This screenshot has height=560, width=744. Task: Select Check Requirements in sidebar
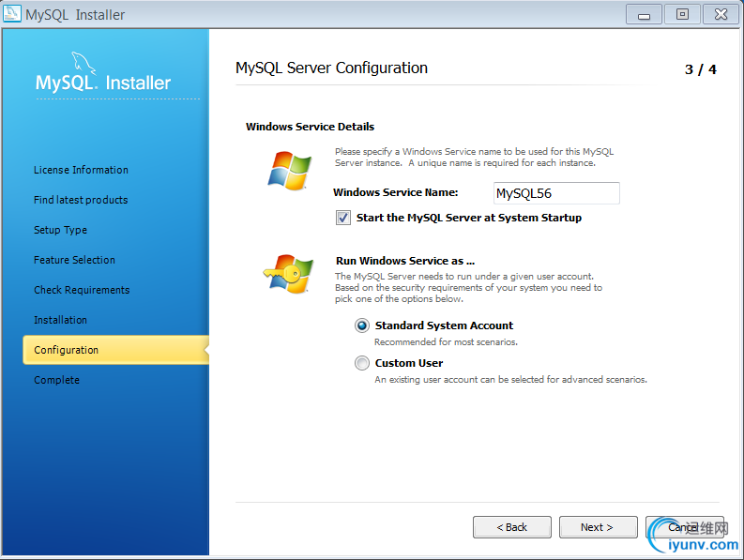82,290
